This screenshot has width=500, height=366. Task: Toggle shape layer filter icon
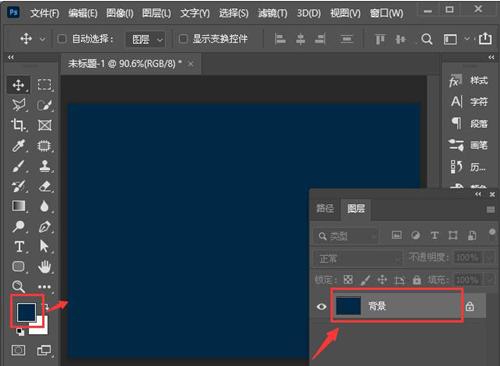453,235
